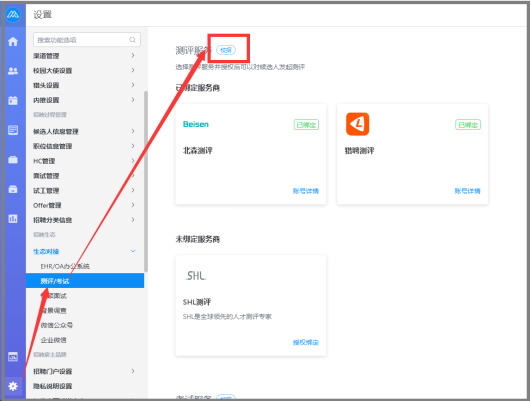Screen dimensions: 530x402
Task: Click the left menu vertical scrollbar
Action: pos(146,181)
